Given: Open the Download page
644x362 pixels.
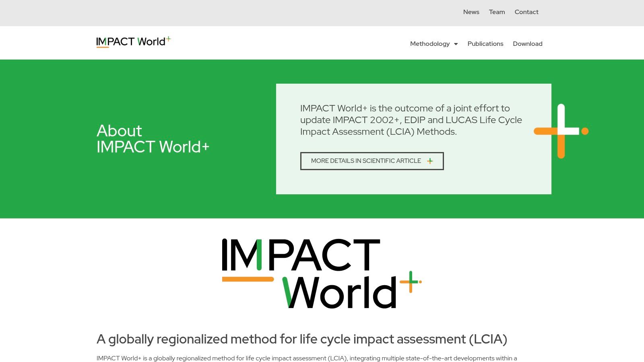Looking at the screenshot, I should 528,44.
